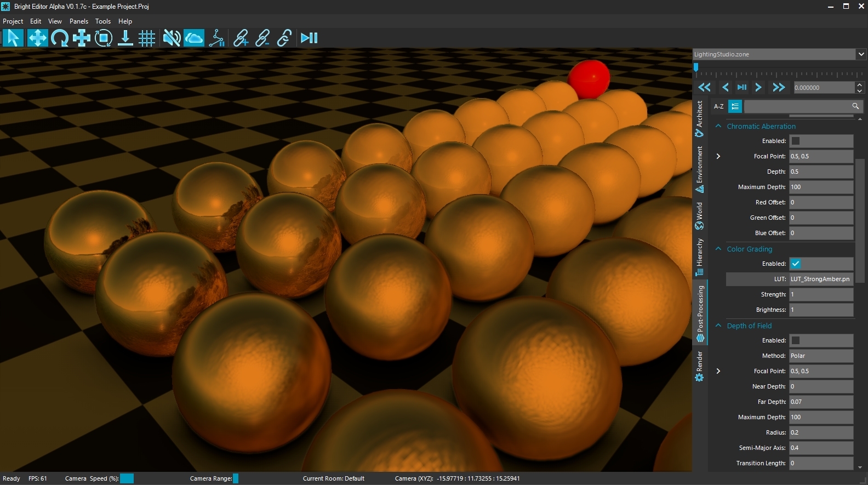868x485 pixels.
Task: Click the Camera Speed slider in status bar
Action: tap(127, 478)
